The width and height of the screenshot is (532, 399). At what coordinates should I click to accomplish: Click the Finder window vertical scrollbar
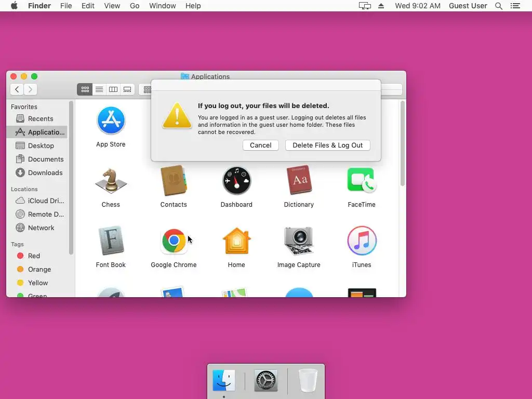coord(403,143)
